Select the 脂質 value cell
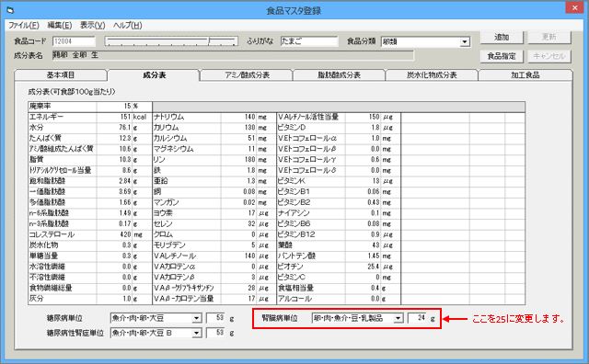The width and height of the screenshot is (589, 364). pyautogui.click(x=114, y=160)
